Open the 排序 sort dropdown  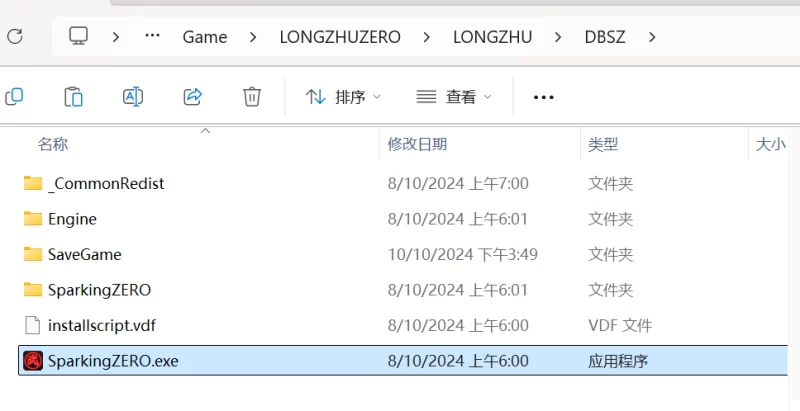(x=343, y=97)
